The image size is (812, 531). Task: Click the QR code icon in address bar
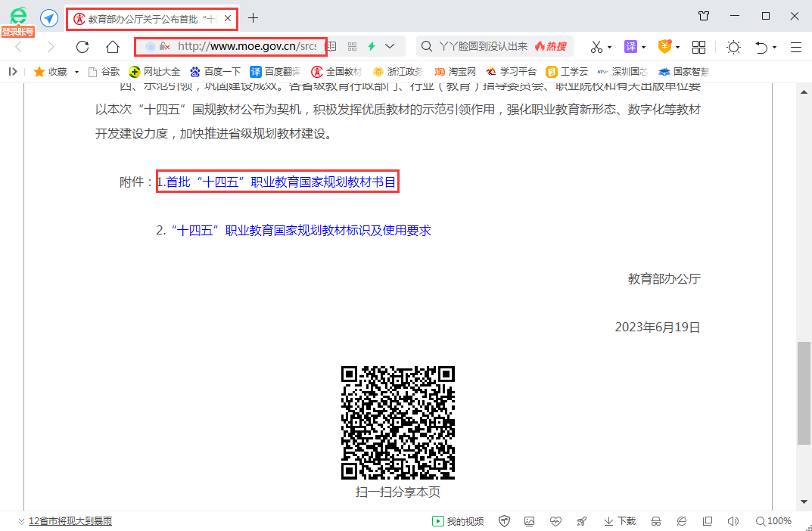352,47
